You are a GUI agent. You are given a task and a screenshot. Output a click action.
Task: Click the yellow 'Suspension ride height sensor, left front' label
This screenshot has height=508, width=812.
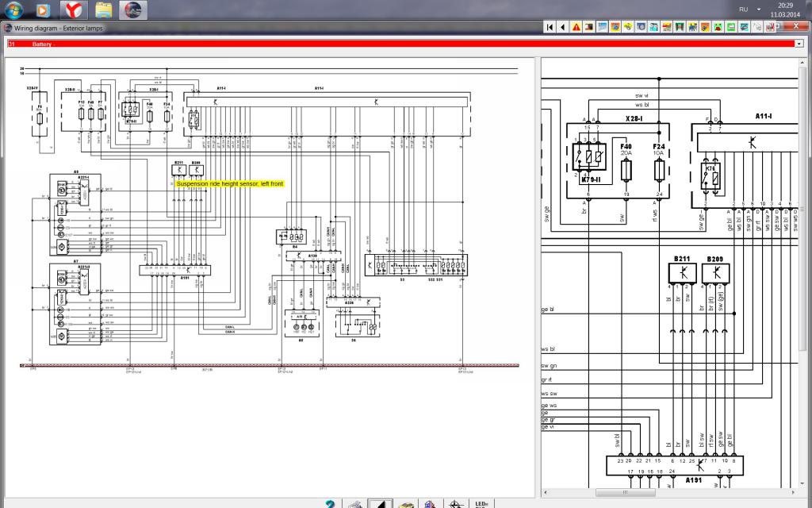230,183
